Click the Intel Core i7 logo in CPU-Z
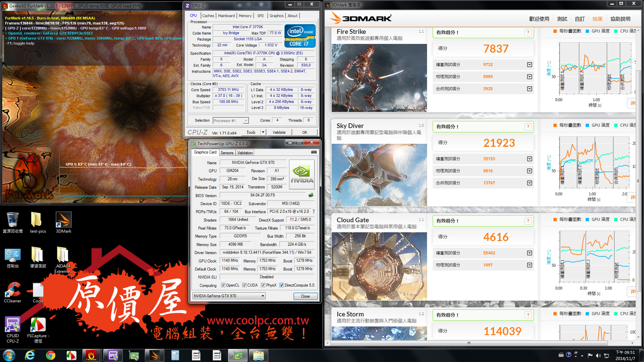Viewport: 644px width, 362px height. tap(300, 36)
